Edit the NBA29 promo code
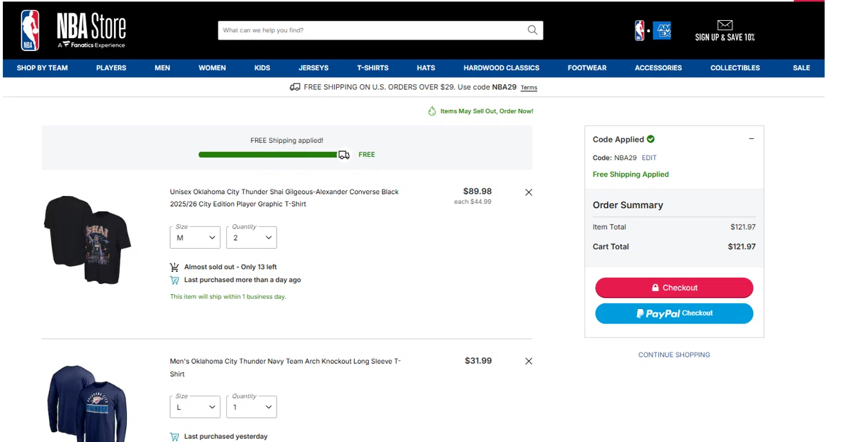This screenshot has width=868, height=442. (x=649, y=157)
